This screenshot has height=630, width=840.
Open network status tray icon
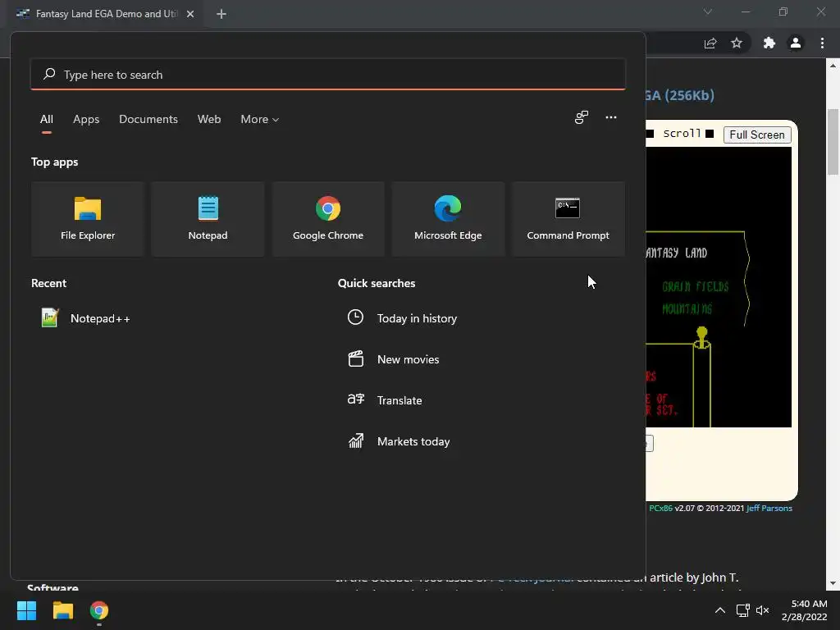(x=742, y=610)
